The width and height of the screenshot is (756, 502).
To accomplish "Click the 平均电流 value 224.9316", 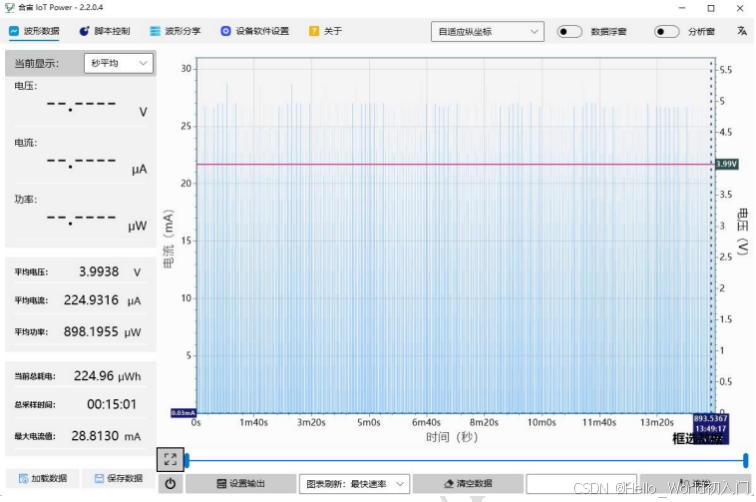I will tap(91, 300).
